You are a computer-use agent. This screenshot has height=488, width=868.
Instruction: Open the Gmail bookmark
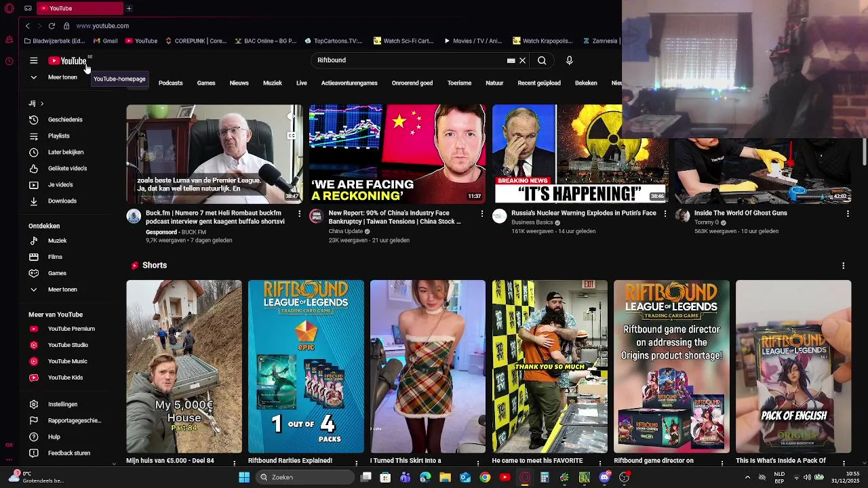[x=105, y=41]
